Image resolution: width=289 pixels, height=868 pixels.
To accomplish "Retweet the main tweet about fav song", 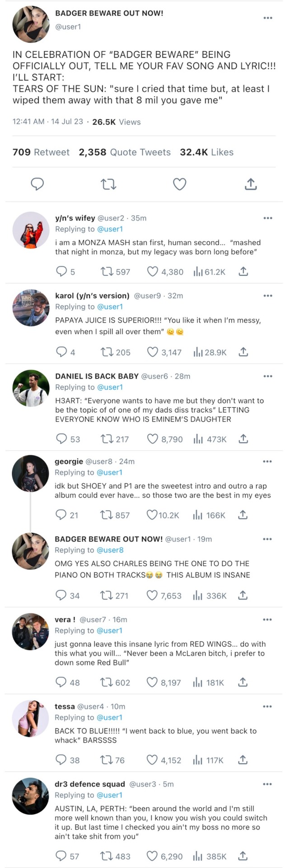I will coord(108,184).
